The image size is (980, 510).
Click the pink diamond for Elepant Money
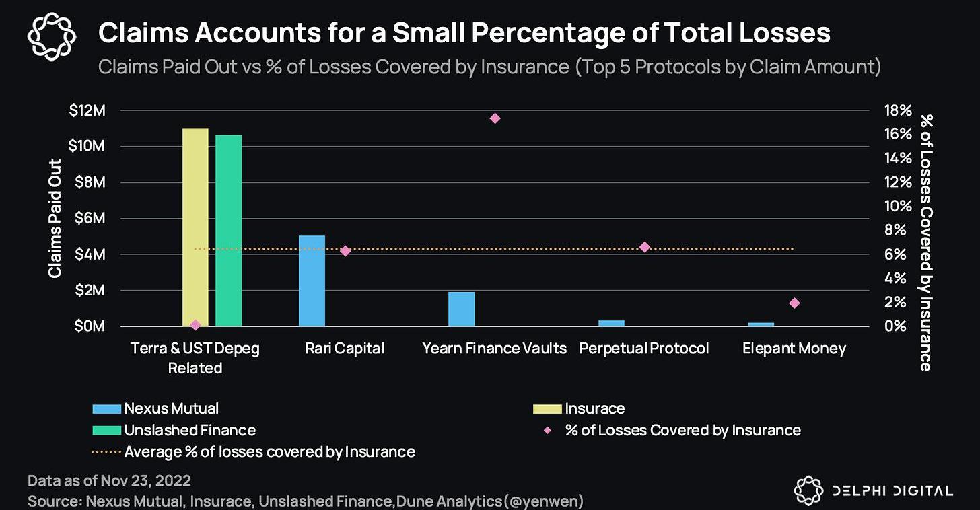(794, 303)
